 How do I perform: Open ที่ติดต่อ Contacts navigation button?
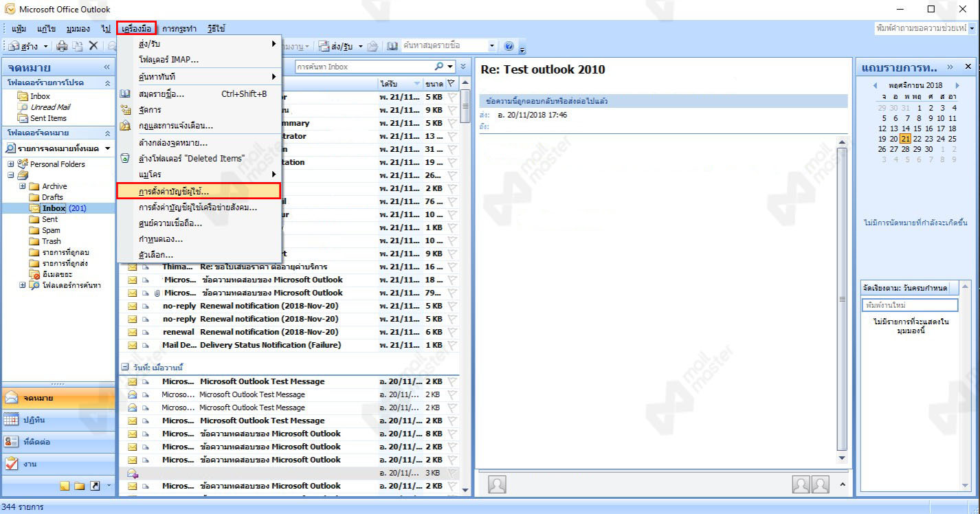point(58,442)
